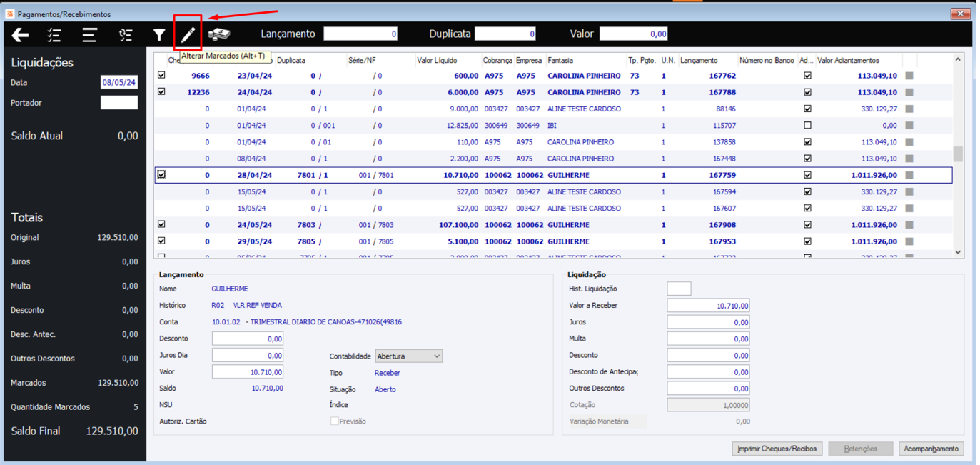Click the Imprimir Cheques/Recibos button

(777, 449)
